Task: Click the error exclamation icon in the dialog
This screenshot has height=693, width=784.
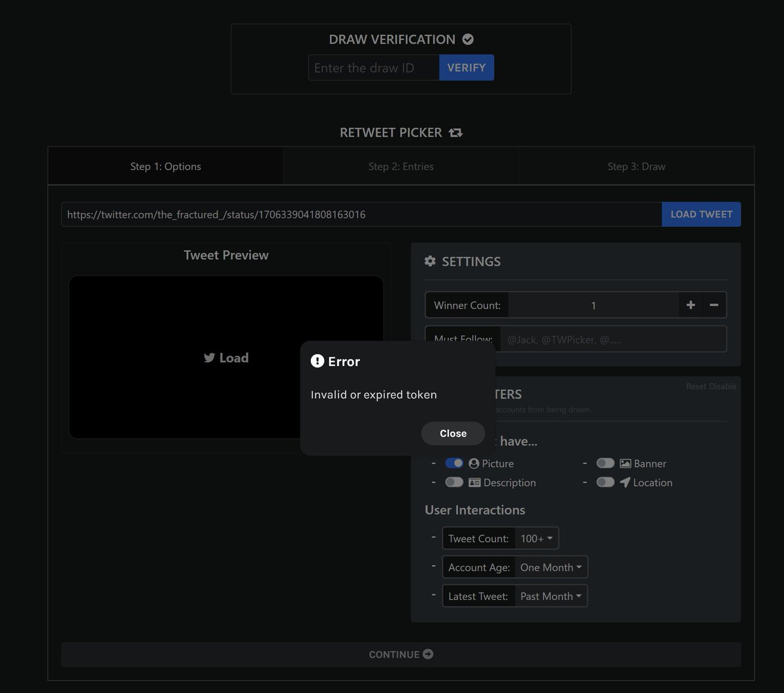Action: (x=318, y=361)
